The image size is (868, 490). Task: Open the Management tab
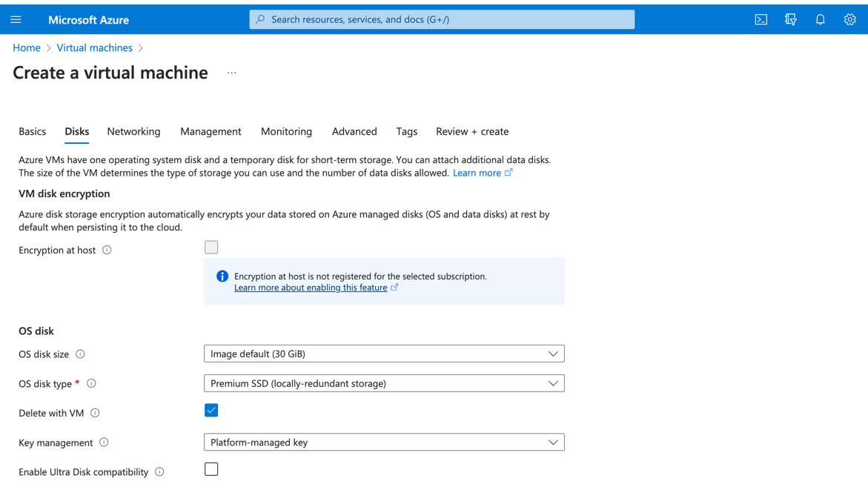211,131
